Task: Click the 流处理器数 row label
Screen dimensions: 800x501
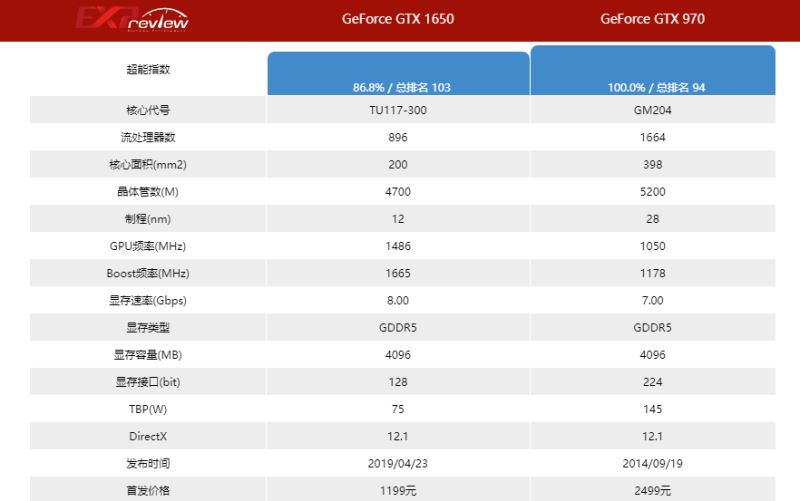Action: tap(148, 137)
